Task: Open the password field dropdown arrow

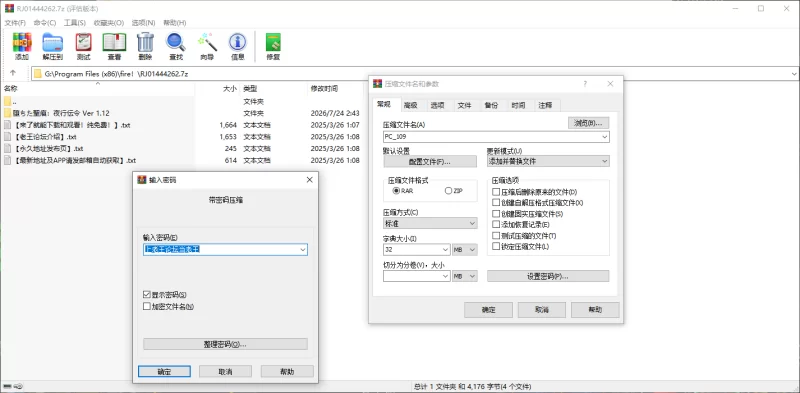Action: (x=303, y=250)
